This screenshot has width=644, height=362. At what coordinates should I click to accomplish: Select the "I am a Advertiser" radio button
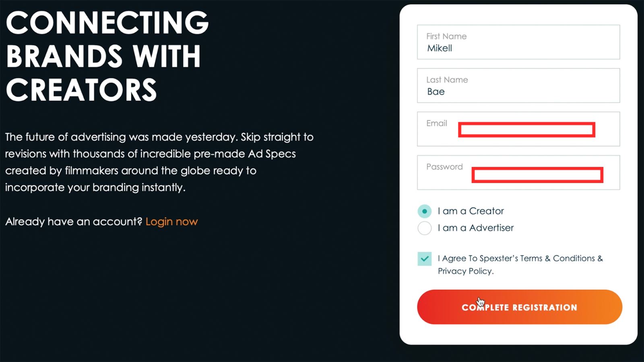click(424, 228)
